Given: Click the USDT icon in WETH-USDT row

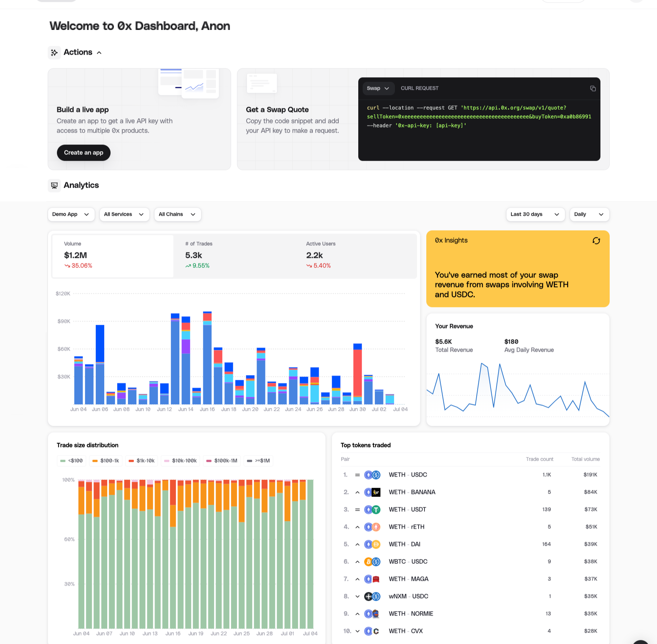Looking at the screenshot, I should pos(377,509).
